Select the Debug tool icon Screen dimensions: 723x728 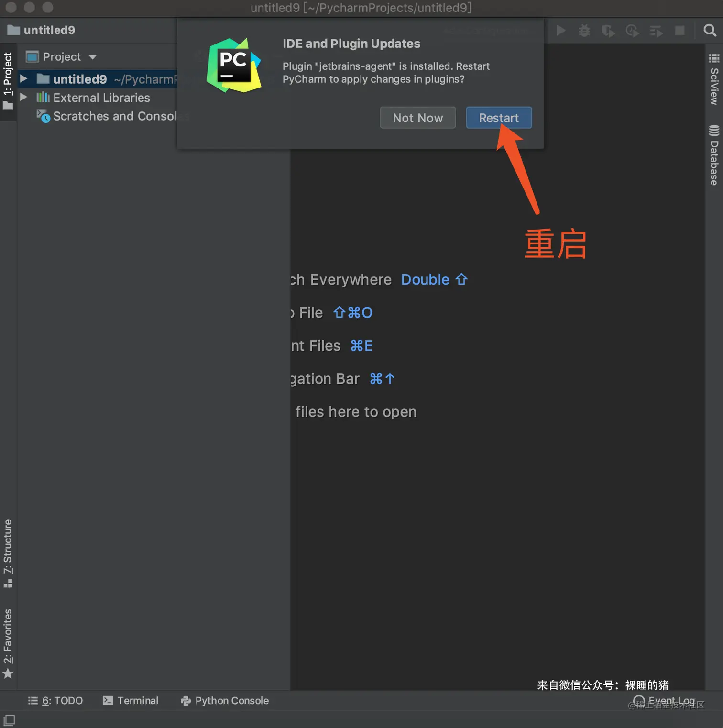(x=584, y=31)
